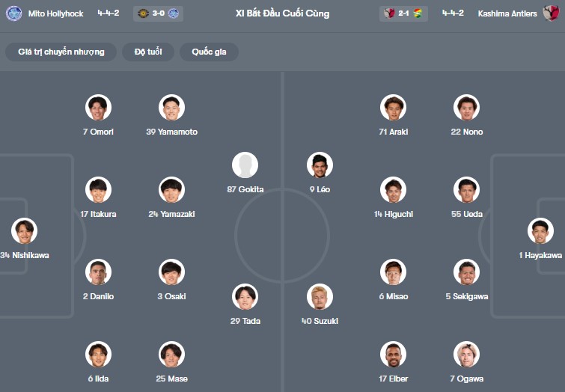
Task: Open the 3-0 previous match result
Action: [158, 13]
